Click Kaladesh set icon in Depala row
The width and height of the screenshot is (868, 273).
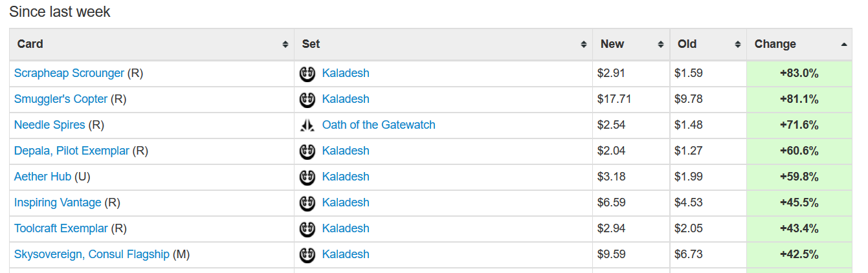tap(307, 151)
